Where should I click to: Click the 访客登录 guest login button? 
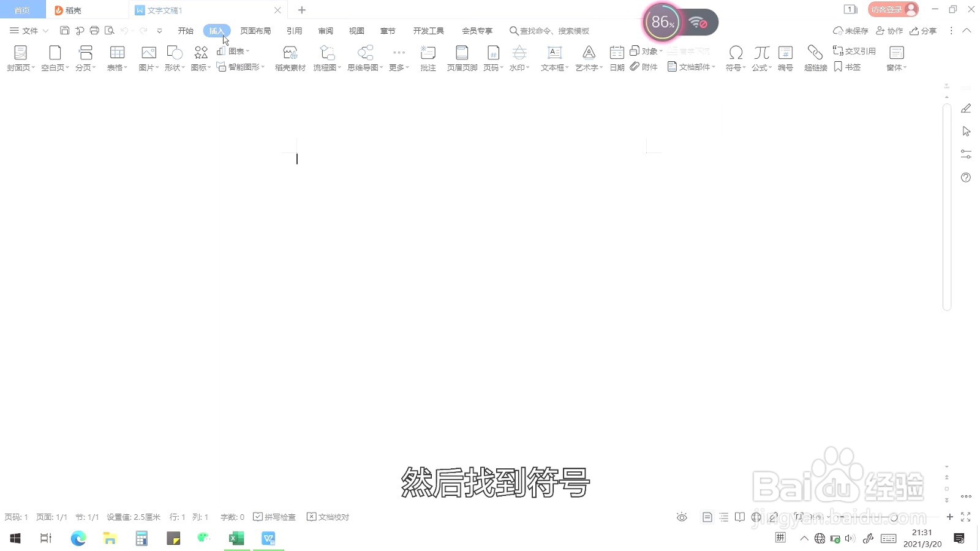pos(893,9)
